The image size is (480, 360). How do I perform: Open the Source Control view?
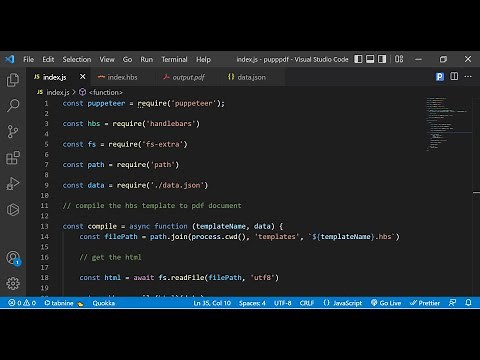point(13,131)
